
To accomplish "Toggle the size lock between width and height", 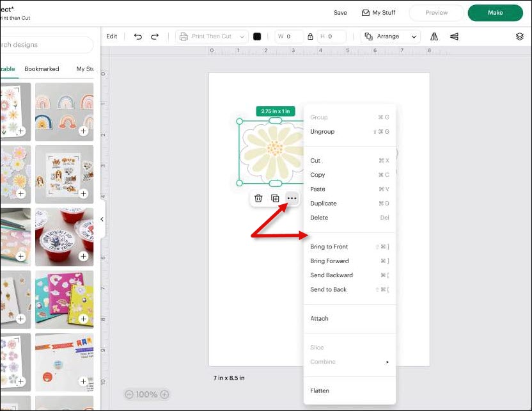I will [310, 36].
